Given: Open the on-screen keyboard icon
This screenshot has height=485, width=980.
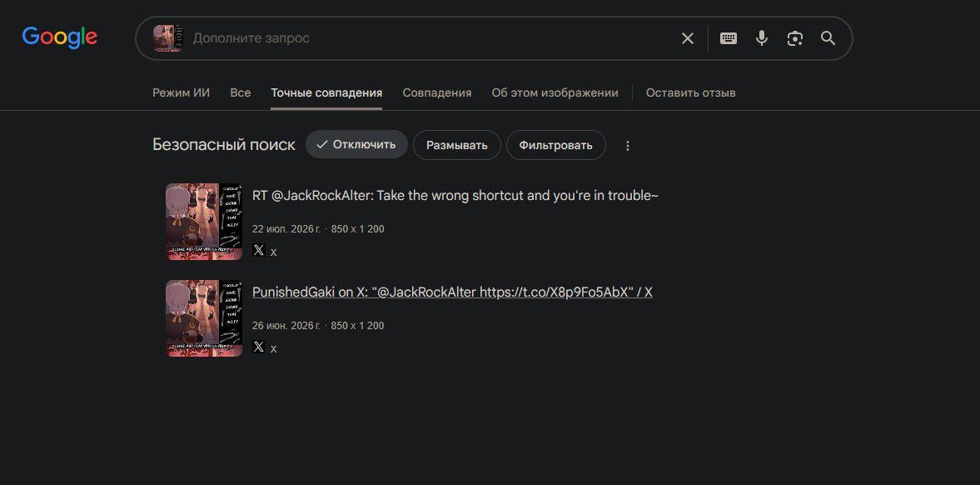Looking at the screenshot, I should (728, 38).
